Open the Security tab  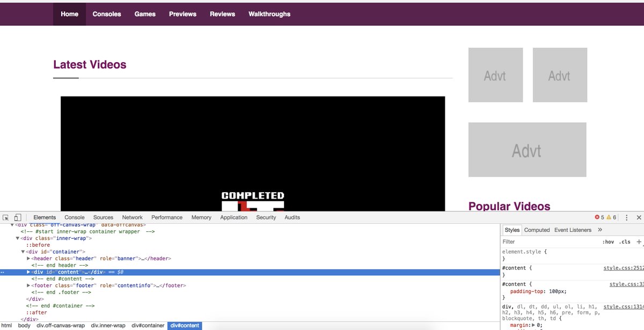coord(266,217)
